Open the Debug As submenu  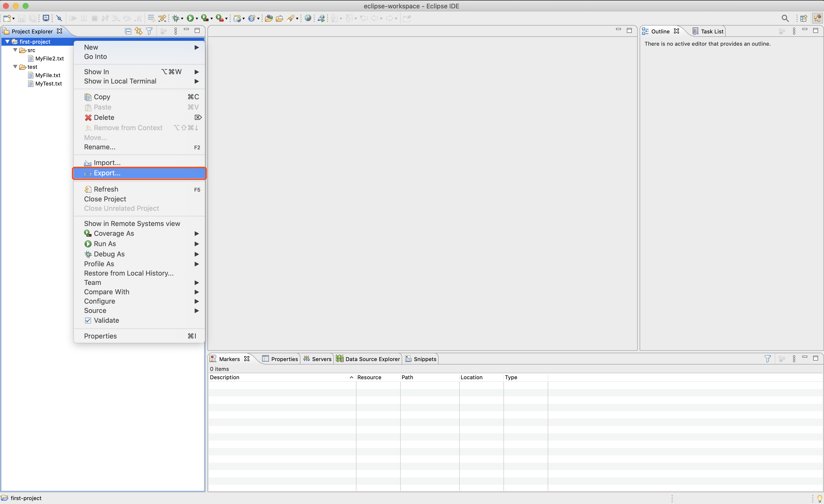(x=139, y=254)
